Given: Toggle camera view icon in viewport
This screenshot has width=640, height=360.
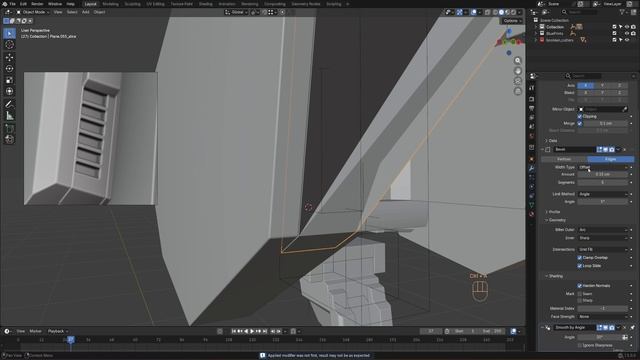Looking at the screenshot, I should pos(518,81).
